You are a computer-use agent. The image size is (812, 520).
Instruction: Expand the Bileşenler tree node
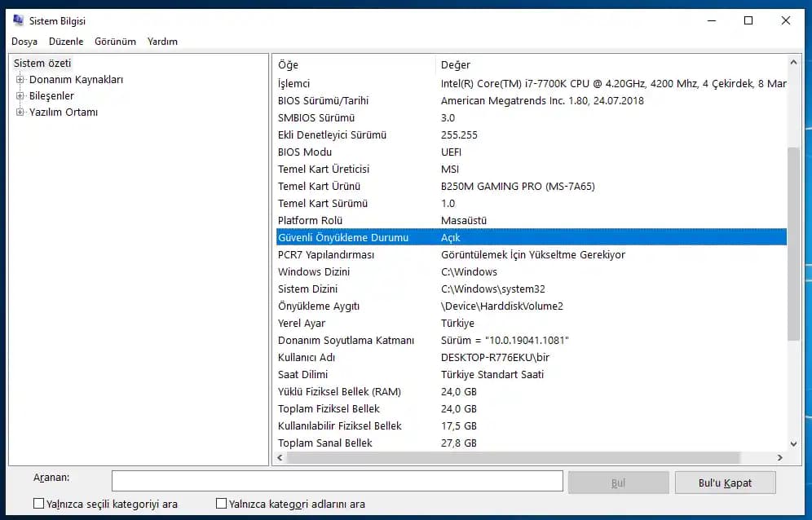pos(20,96)
